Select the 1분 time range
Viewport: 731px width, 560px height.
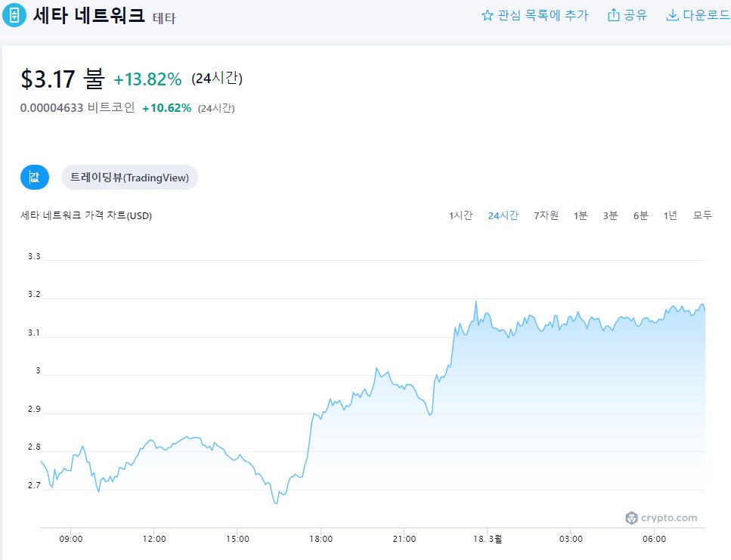pyautogui.click(x=581, y=215)
